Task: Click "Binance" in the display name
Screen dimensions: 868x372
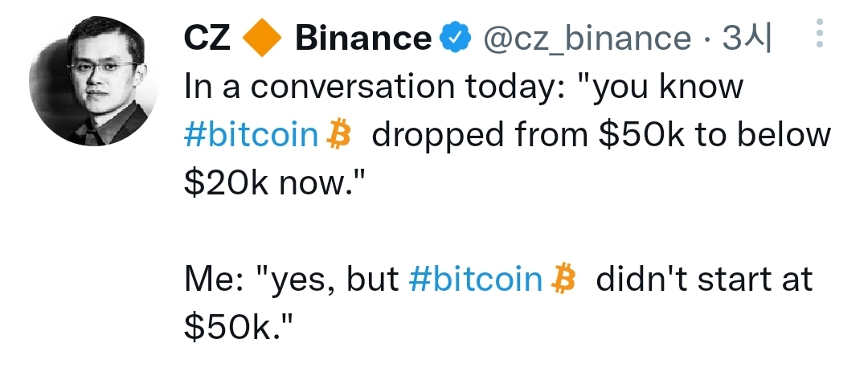Action: tap(363, 39)
